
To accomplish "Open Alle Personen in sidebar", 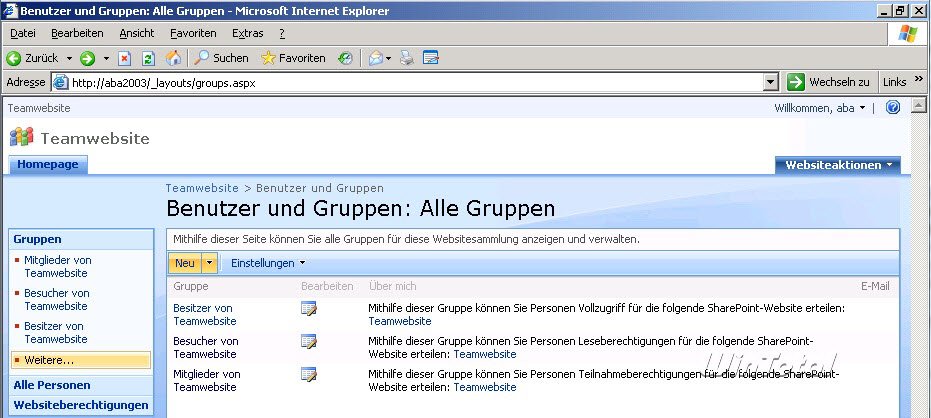I will [x=52, y=385].
